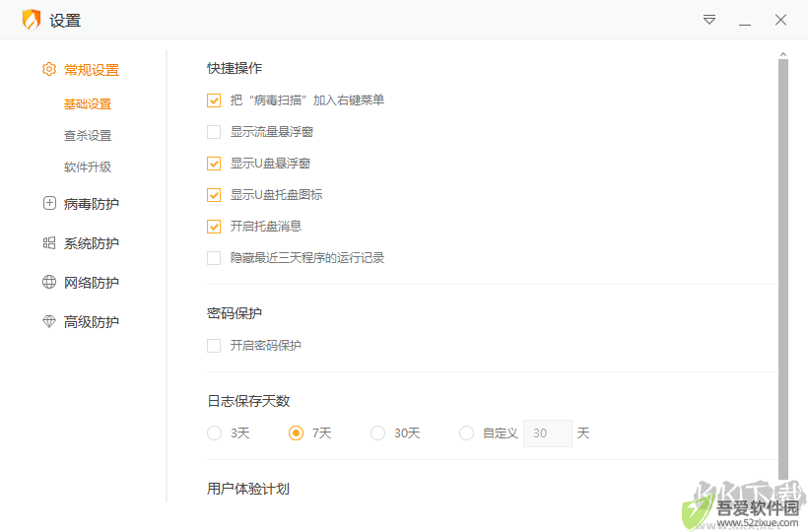Open the 常规设置 gear icon
This screenshot has width=808, height=532.
[x=49, y=69]
